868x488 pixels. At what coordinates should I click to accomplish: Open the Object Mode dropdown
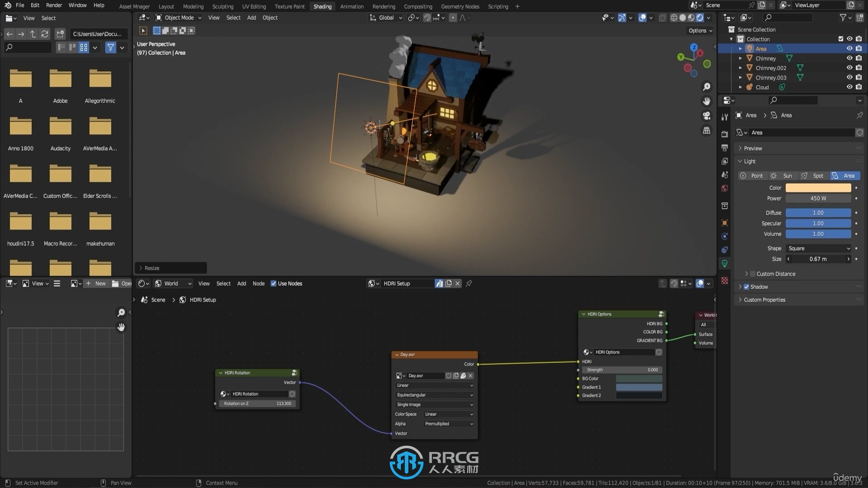click(179, 17)
